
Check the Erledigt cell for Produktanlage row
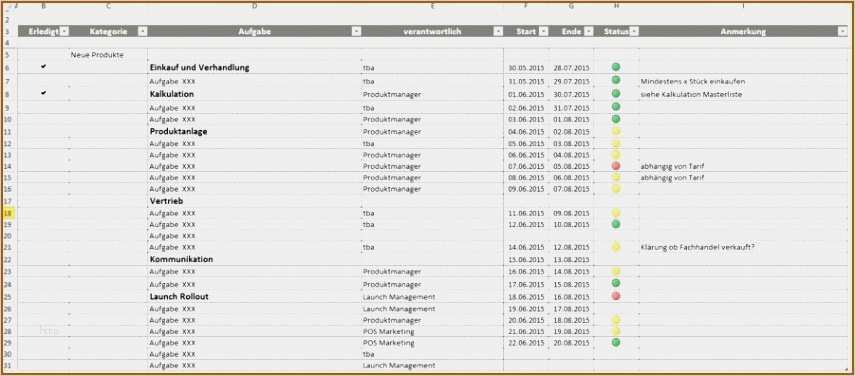(x=44, y=131)
